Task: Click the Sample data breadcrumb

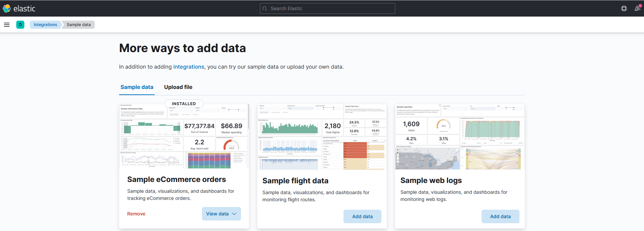Action: (79, 25)
